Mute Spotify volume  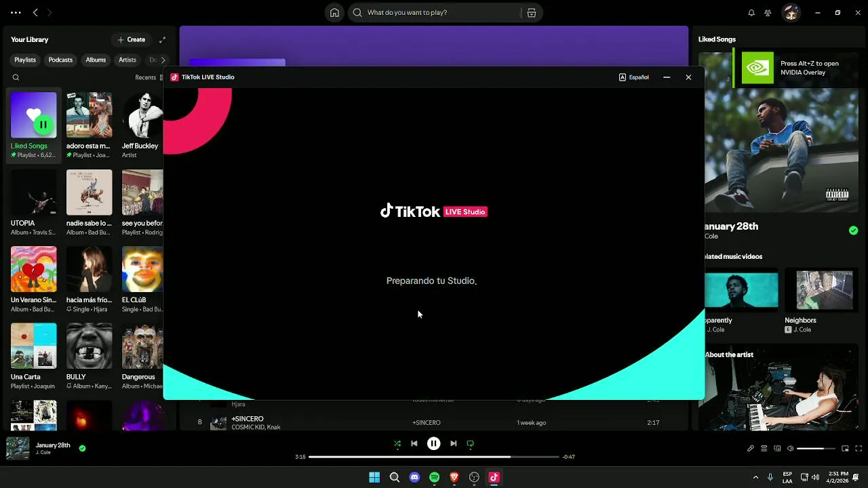pos(790,449)
